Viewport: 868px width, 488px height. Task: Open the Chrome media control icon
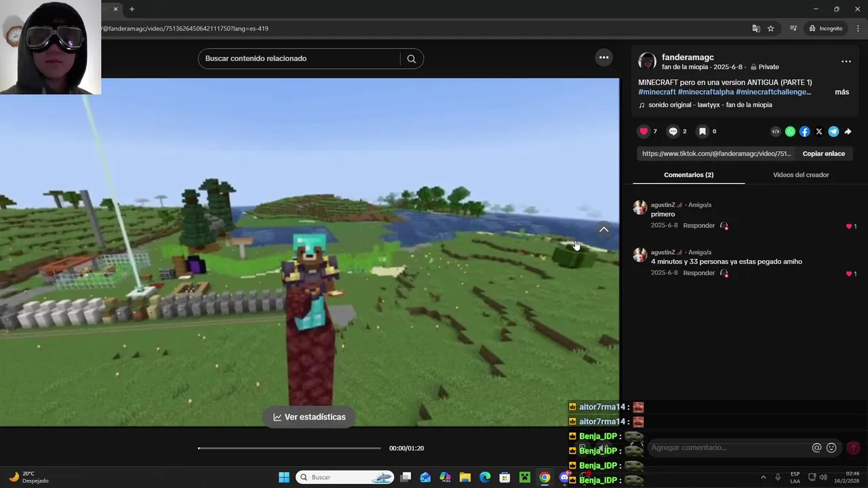point(793,28)
